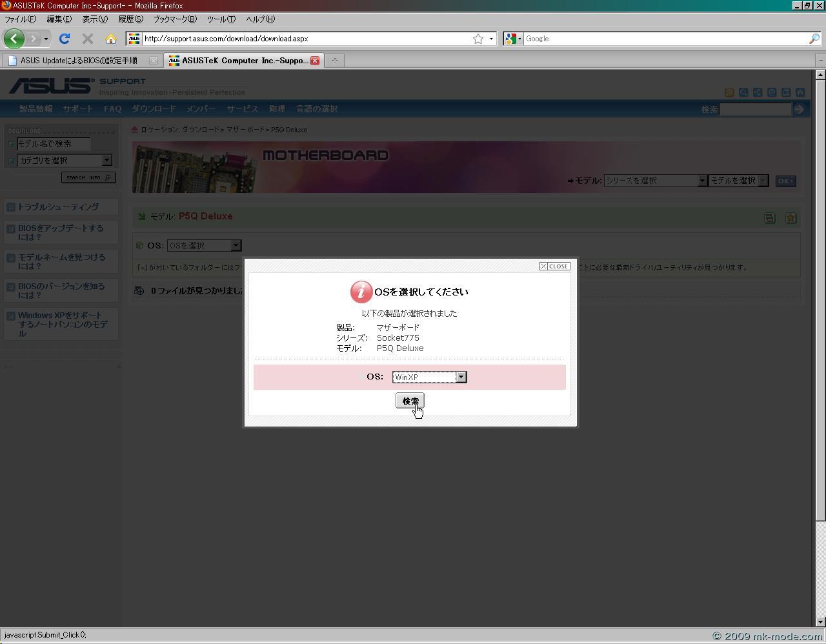The width and height of the screenshot is (826, 644).
Task: Click the Google search engine icon
Action: pyautogui.click(x=510, y=39)
